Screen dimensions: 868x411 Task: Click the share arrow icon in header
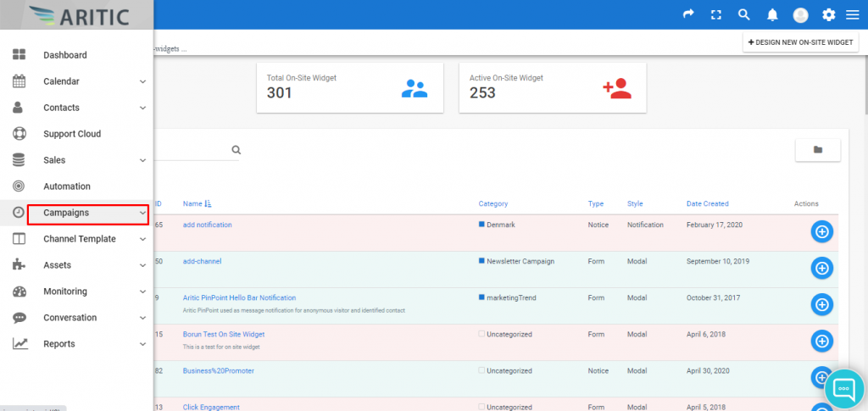tap(688, 15)
